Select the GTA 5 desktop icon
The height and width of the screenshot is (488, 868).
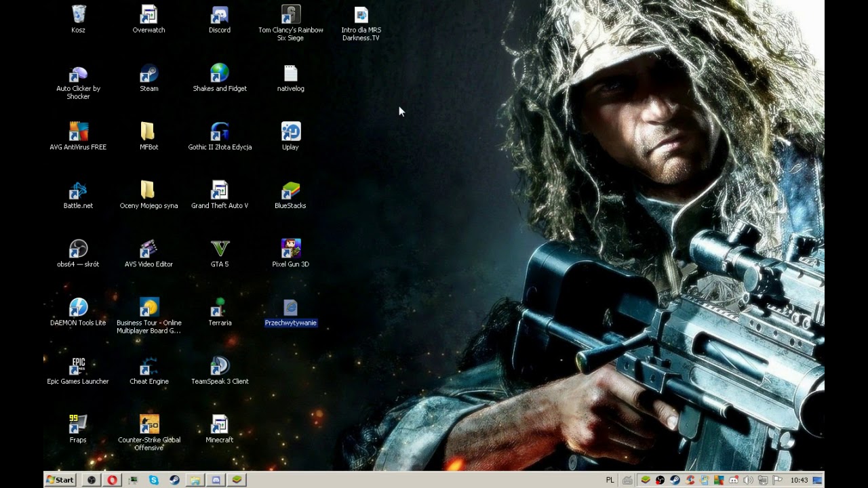tap(220, 253)
